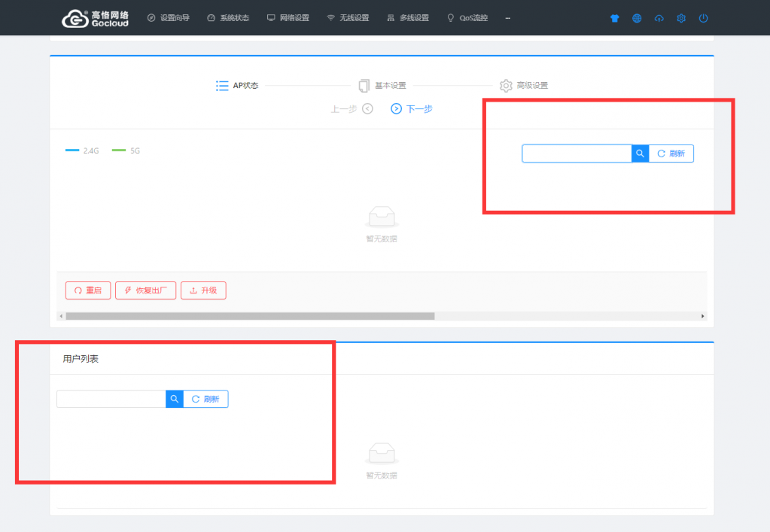This screenshot has width=770, height=532.
Task: Click the 下一步 next step link
Action: click(x=411, y=109)
